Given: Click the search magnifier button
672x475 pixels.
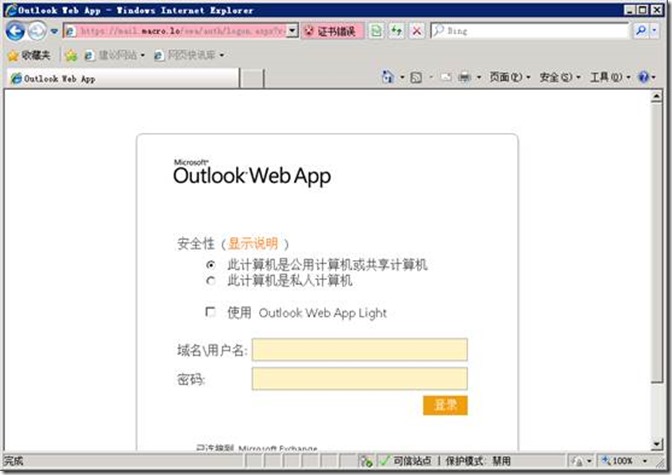Looking at the screenshot, I should coord(641,30).
